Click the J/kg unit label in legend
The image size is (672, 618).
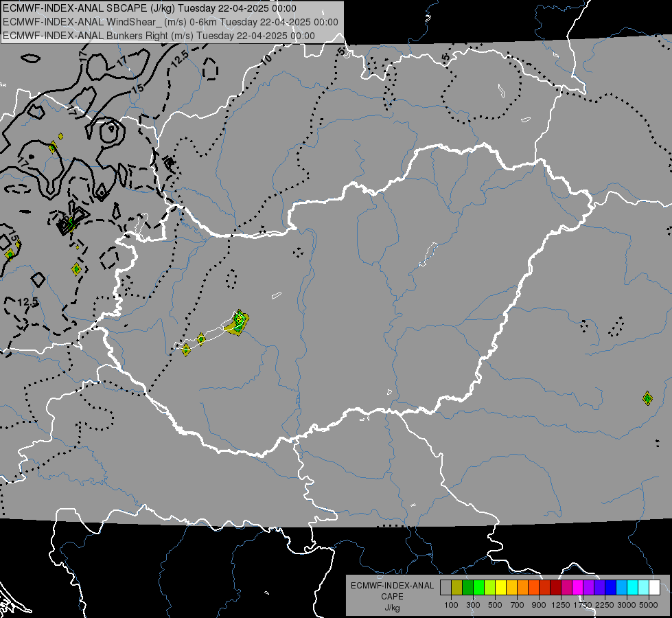[x=392, y=608]
